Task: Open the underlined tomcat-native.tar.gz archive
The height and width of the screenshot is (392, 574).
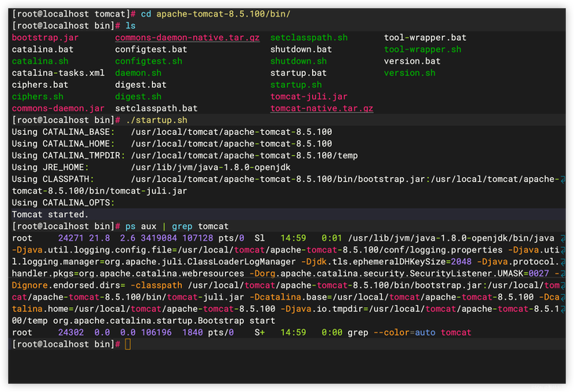Action: point(322,108)
